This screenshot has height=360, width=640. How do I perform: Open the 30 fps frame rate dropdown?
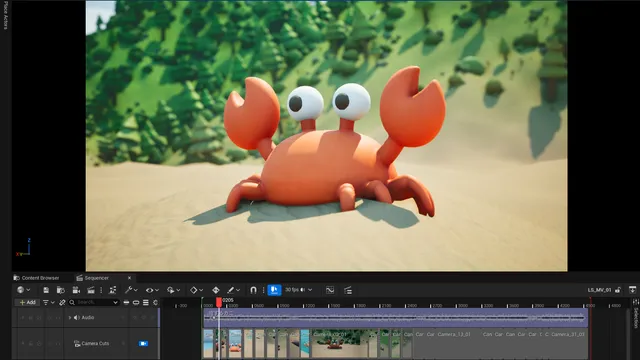point(298,290)
